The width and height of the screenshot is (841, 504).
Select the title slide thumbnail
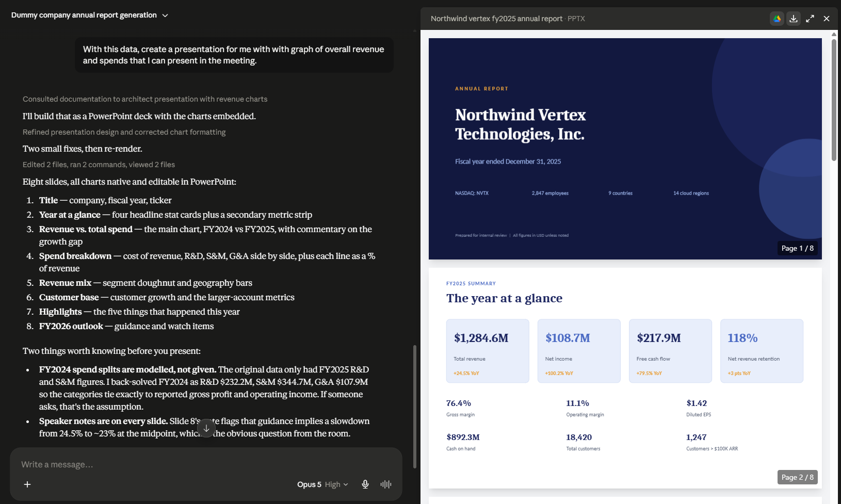[x=625, y=149]
